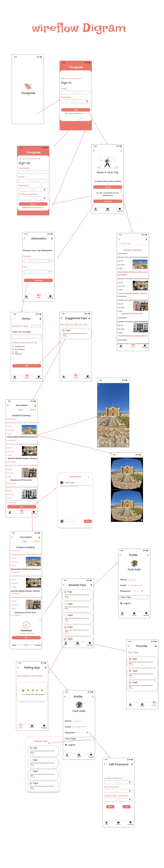Viewport: 164px width, 868px height.
Task: Open the Home tab on Edit Password screen
Action: [x=118, y=823]
